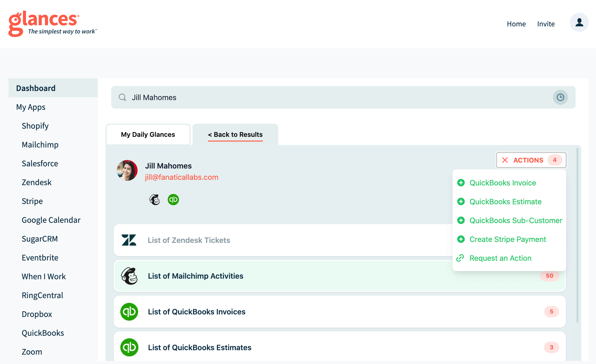Select QuickBooks Estimate action
This screenshot has height=364, width=596.
tap(506, 201)
